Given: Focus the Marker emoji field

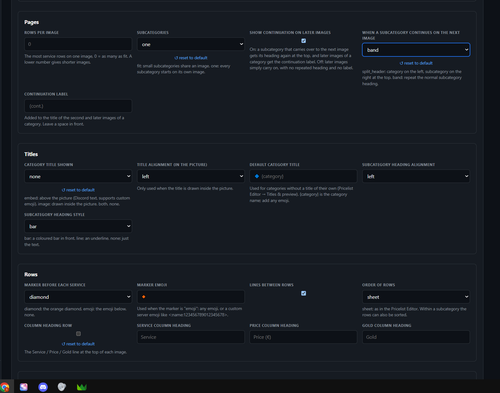Looking at the screenshot, I should 191,297.
